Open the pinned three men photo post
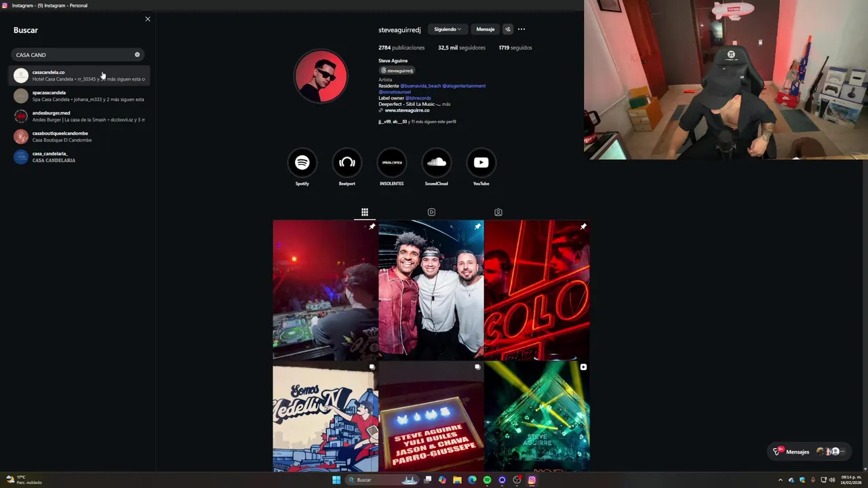Screen dimensions: 868x488 [431, 290]
